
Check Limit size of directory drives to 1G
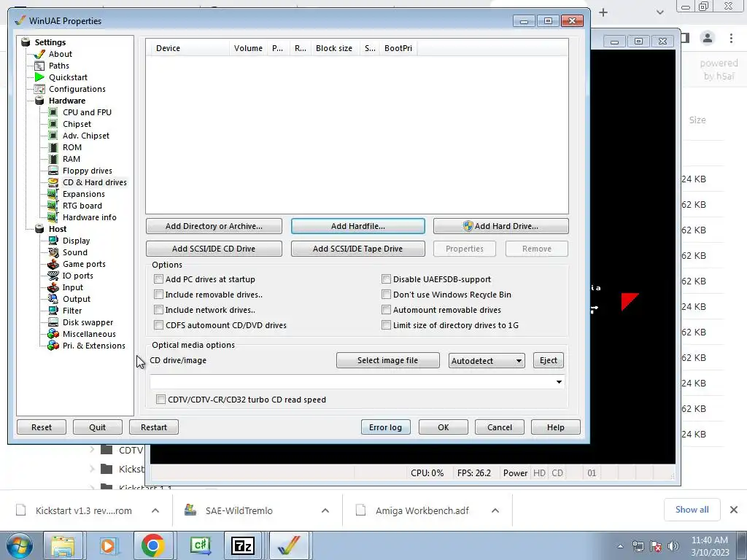[x=387, y=324]
